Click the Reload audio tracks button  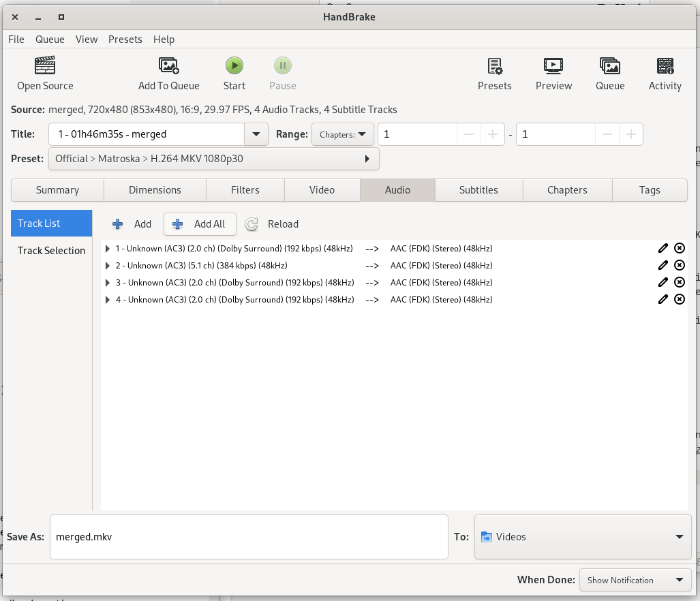[272, 224]
